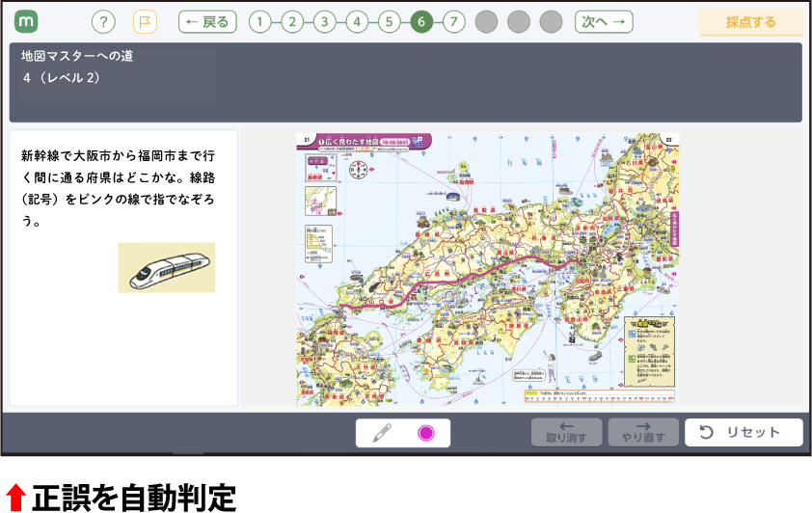Click the やり直す redo button
Viewport: 812px width, 513px height.
[643, 433]
